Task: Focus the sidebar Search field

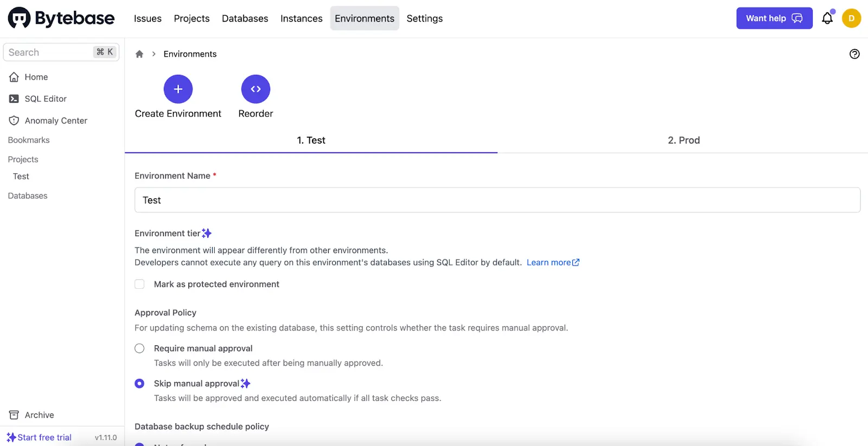Action: click(x=61, y=52)
